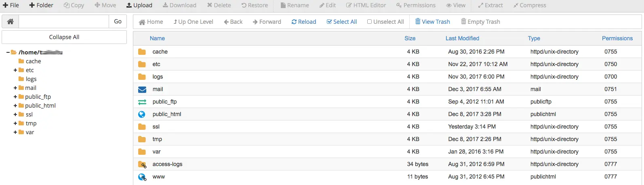Collapse the /home root tree node

click(8, 52)
